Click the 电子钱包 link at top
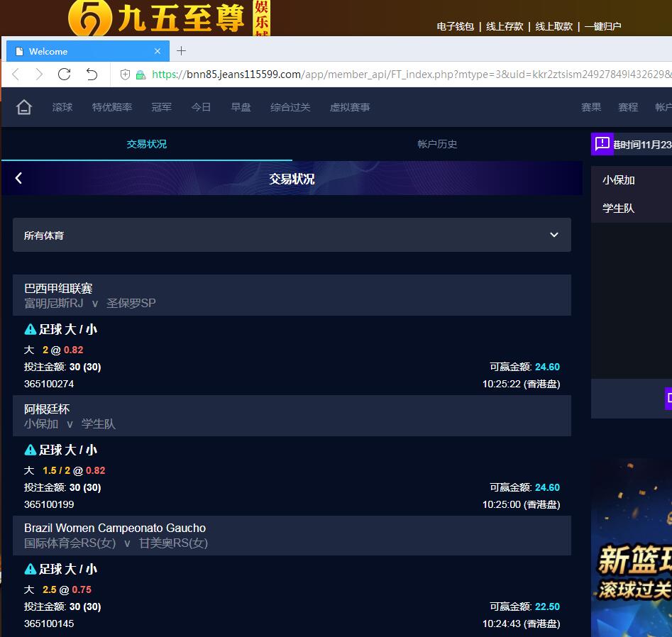Image resolution: width=672 pixels, height=637 pixels. (456, 26)
